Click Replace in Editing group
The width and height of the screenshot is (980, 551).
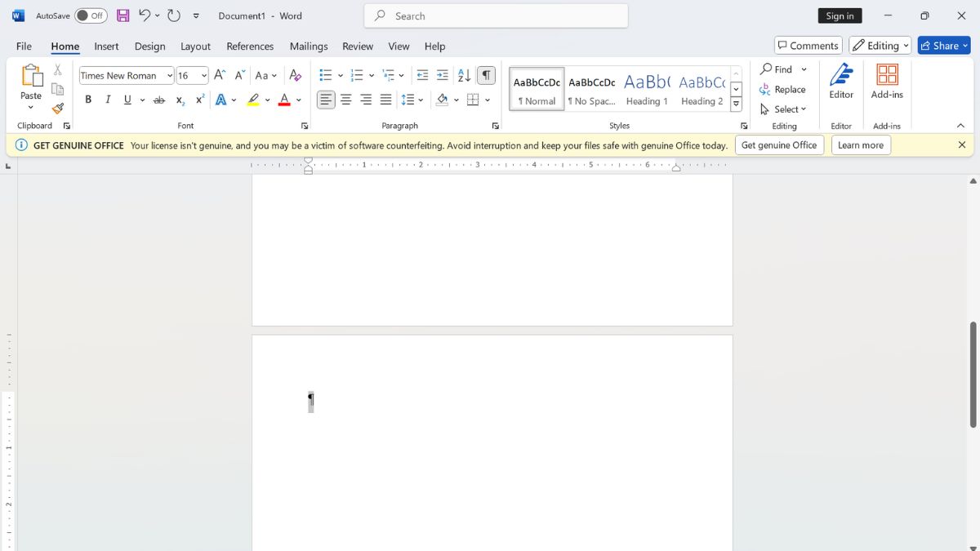[783, 89]
